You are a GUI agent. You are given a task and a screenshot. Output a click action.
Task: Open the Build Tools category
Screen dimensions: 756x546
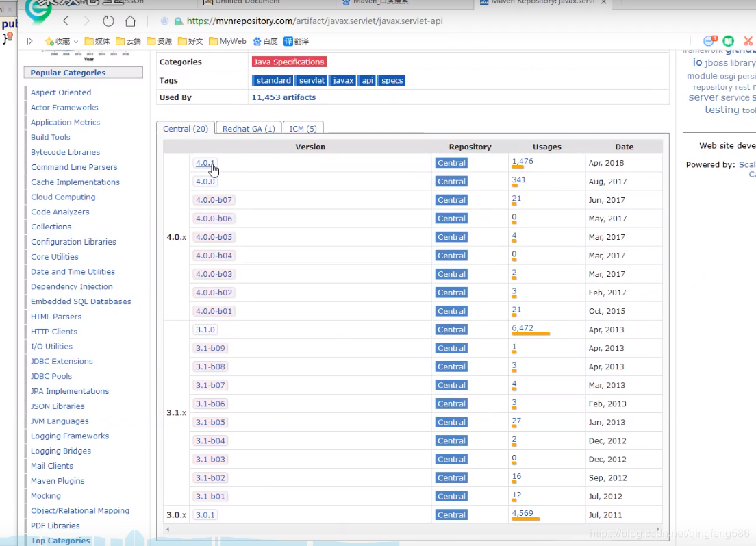point(50,137)
